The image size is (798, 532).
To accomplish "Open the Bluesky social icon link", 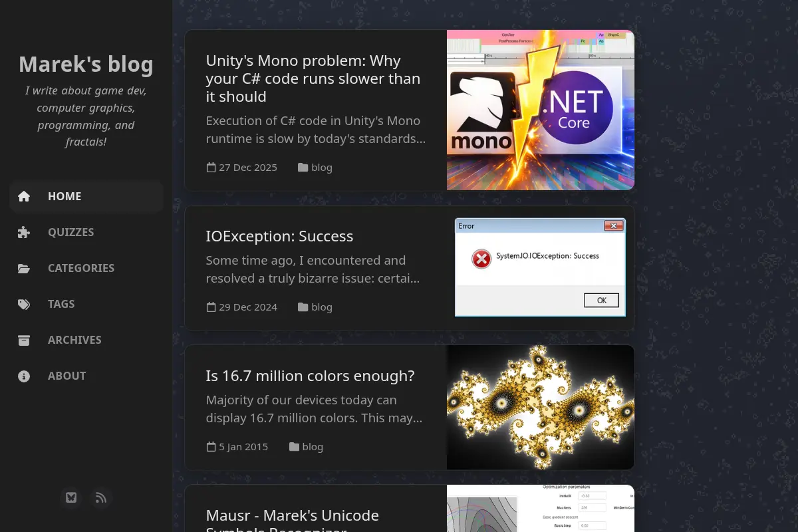I will [x=71, y=497].
